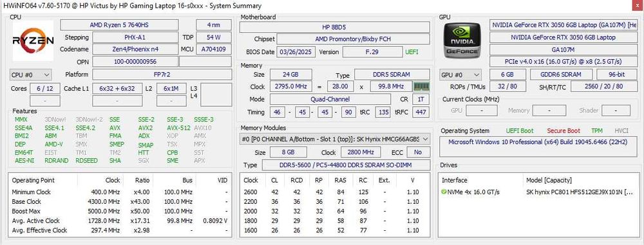
Task: Click the BIOS version F.29 field
Action: pyautogui.click(x=372, y=52)
